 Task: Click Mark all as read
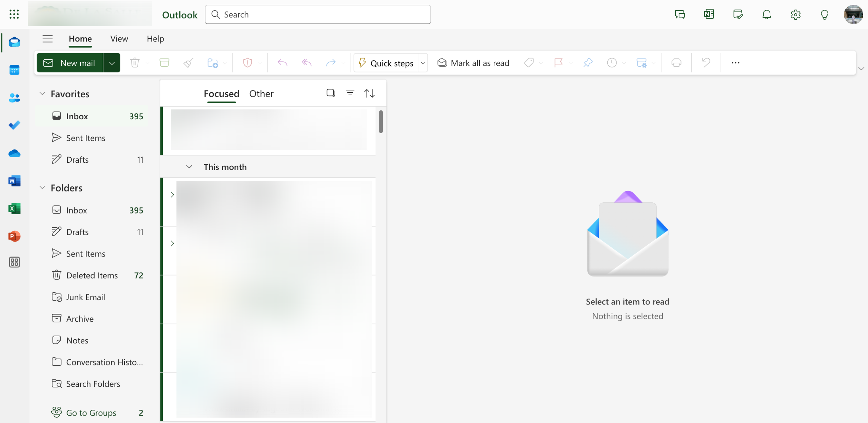coord(473,63)
